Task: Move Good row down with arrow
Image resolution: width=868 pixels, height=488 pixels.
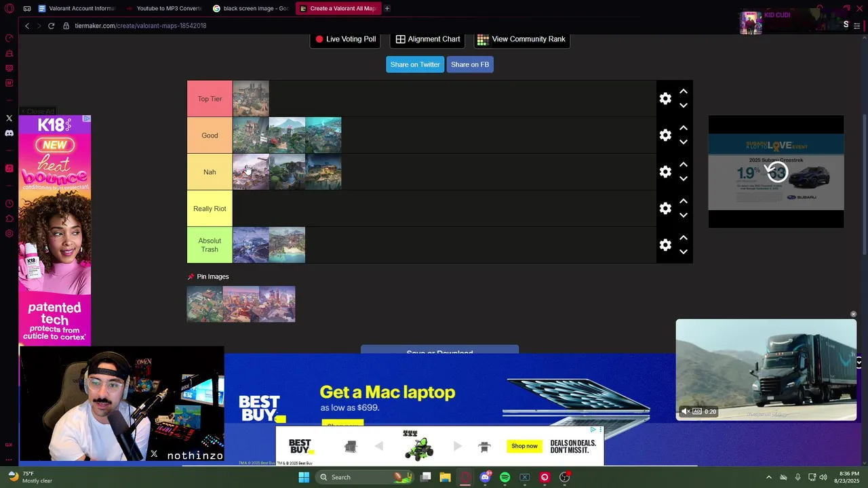Action: pyautogui.click(x=684, y=142)
